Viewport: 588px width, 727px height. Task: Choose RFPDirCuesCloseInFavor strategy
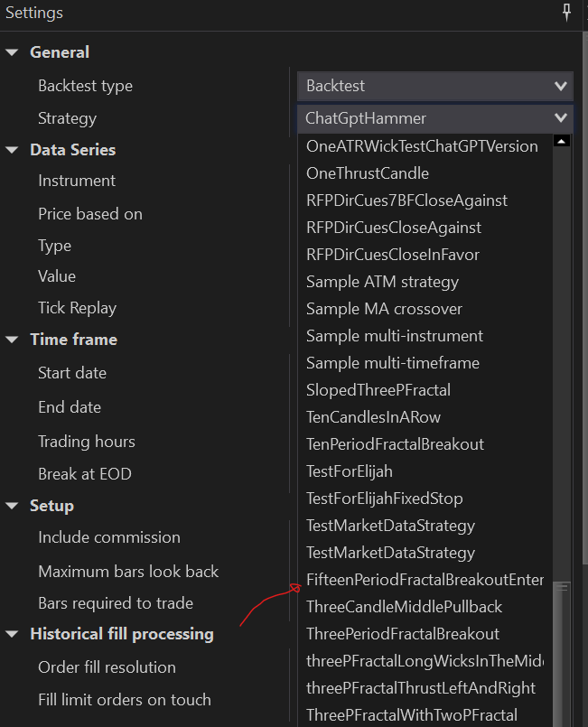(393, 255)
